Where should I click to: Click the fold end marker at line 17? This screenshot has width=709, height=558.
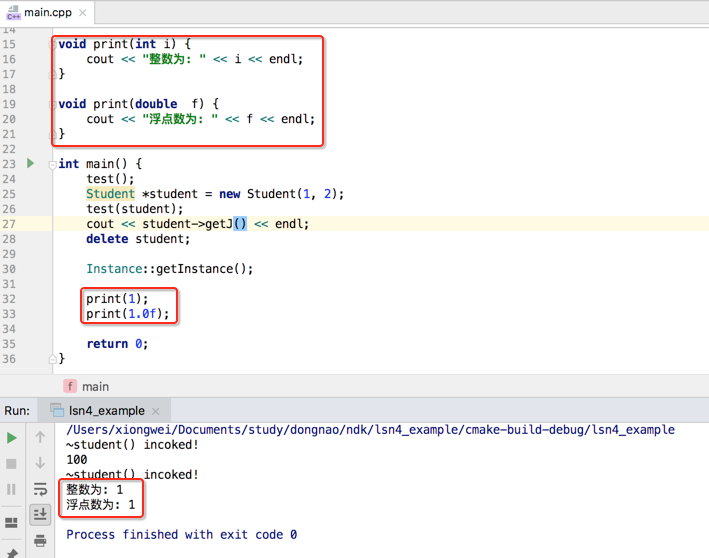(x=52, y=74)
